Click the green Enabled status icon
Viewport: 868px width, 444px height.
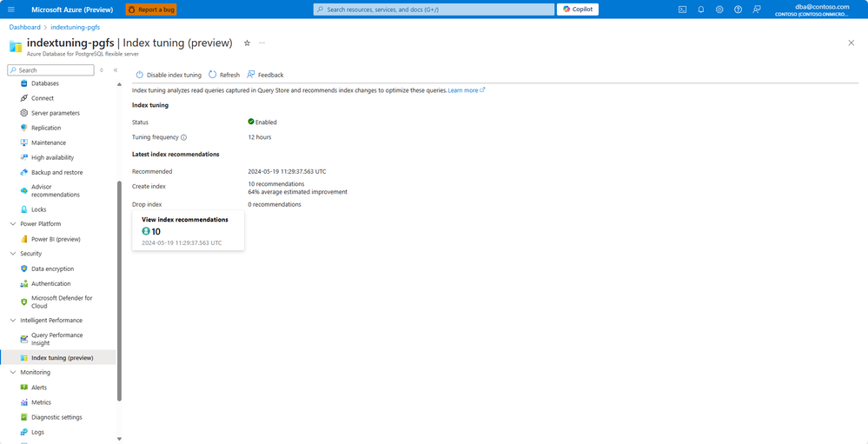tap(251, 122)
